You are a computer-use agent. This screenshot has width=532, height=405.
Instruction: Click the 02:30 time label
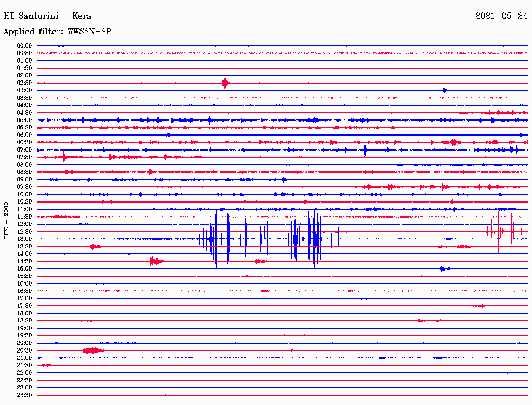tap(24, 83)
